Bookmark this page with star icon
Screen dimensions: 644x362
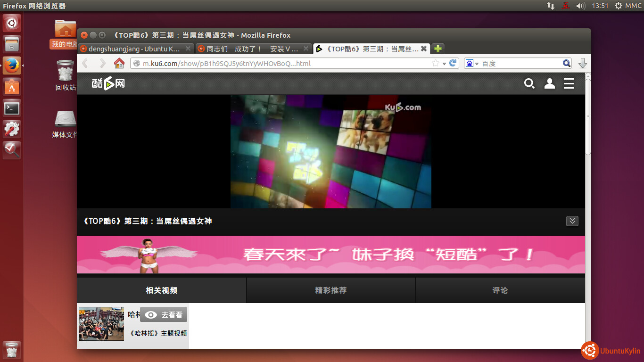coord(436,63)
